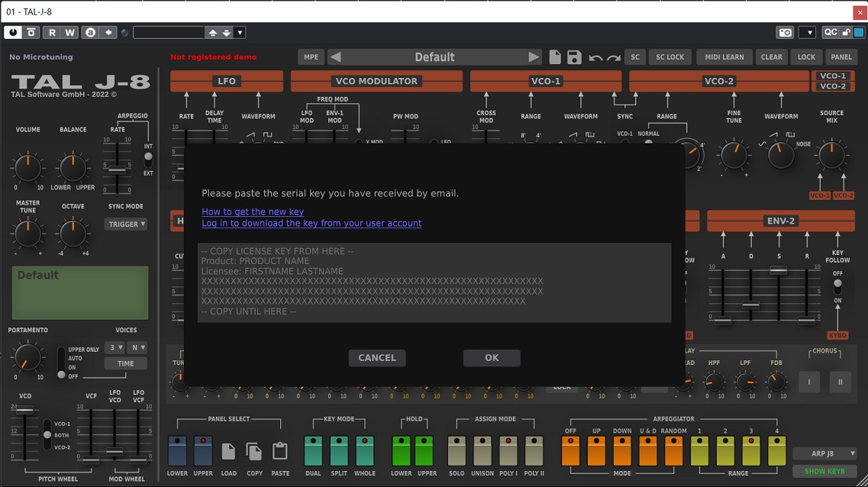Viewport: 868px width, 487px height.
Task: Toggle the Chorus I button
Action: (808, 382)
